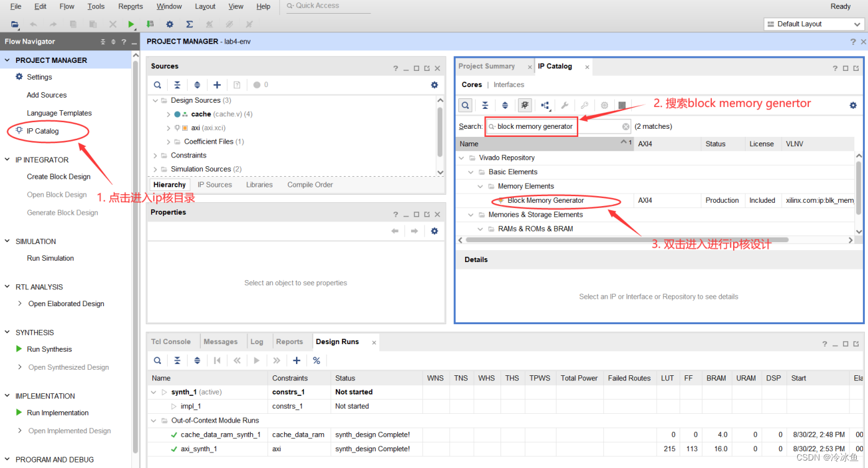Open Settings via main toolbar gear icon

pyautogui.click(x=170, y=24)
